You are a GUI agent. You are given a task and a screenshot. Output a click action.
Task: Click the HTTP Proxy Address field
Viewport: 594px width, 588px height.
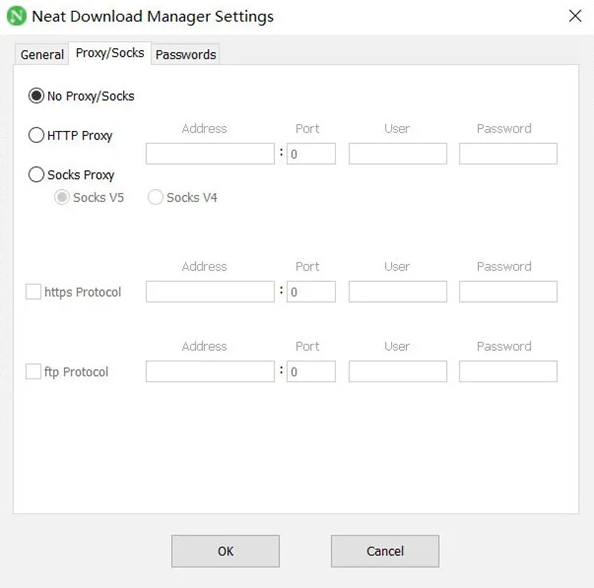pyautogui.click(x=210, y=154)
